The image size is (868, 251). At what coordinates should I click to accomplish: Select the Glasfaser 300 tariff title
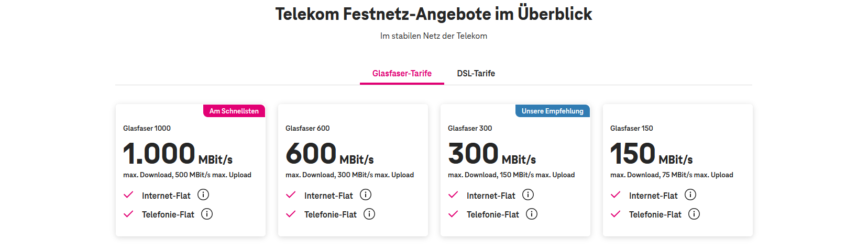tap(470, 128)
